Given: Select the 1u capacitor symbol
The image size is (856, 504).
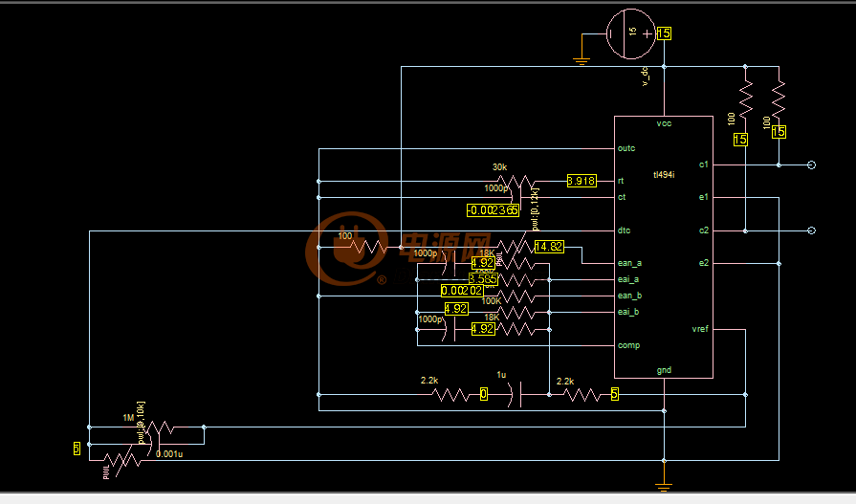Looking at the screenshot, I should pyautogui.click(x=516, y=394).
